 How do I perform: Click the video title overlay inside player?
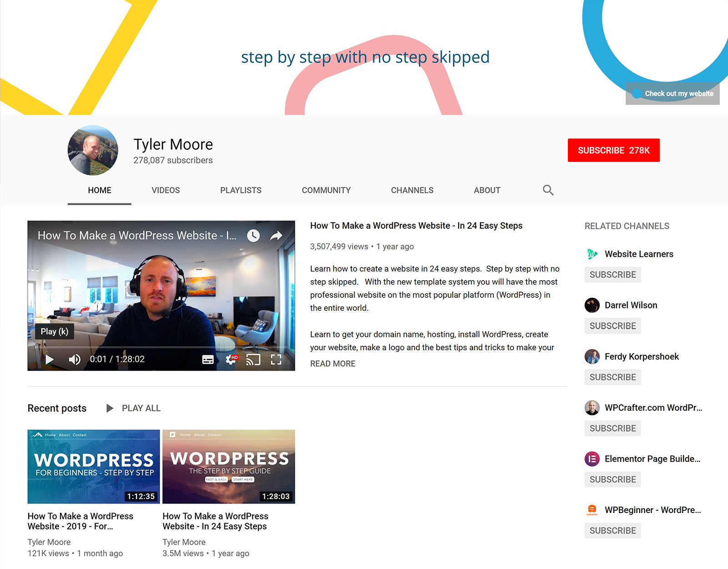coord(137,236)
